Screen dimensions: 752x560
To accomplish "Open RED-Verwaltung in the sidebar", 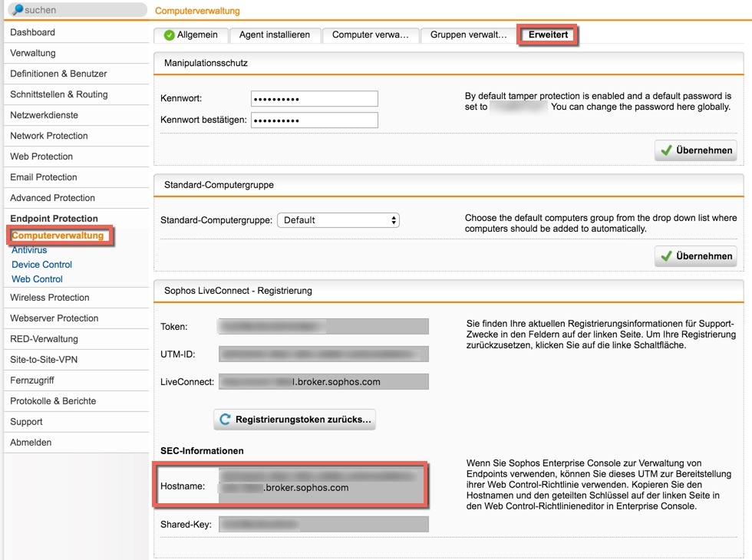I will [76, 339].
